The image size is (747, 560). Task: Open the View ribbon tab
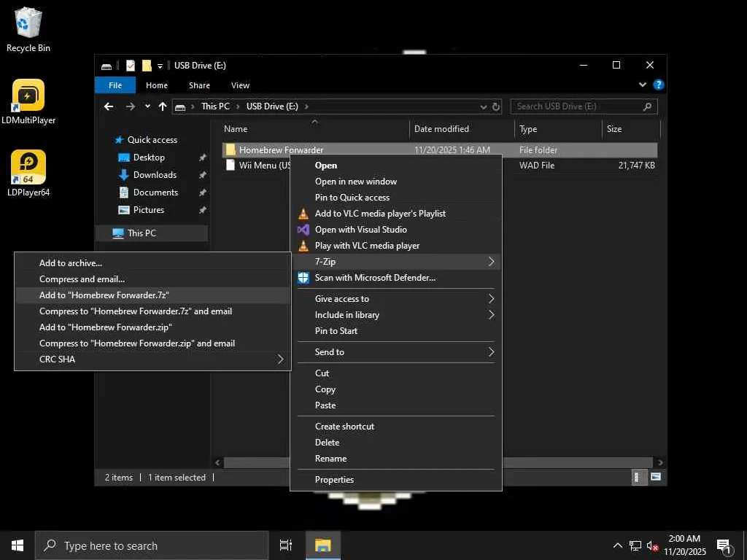[x=240, y=85]
